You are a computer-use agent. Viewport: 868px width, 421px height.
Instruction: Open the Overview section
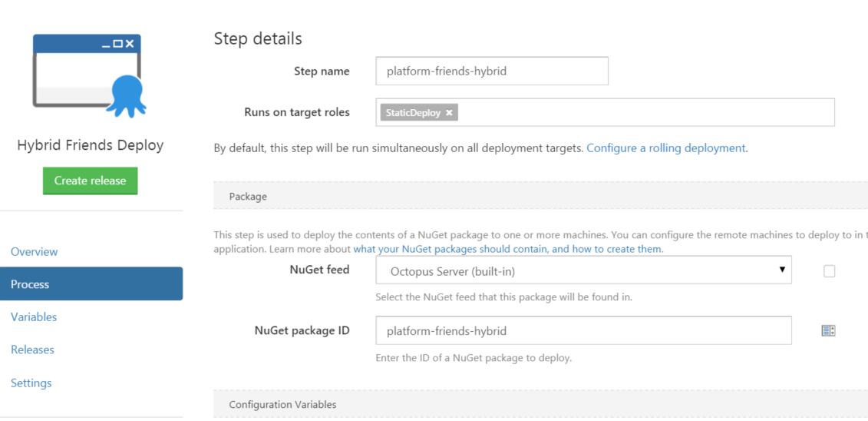35,251
